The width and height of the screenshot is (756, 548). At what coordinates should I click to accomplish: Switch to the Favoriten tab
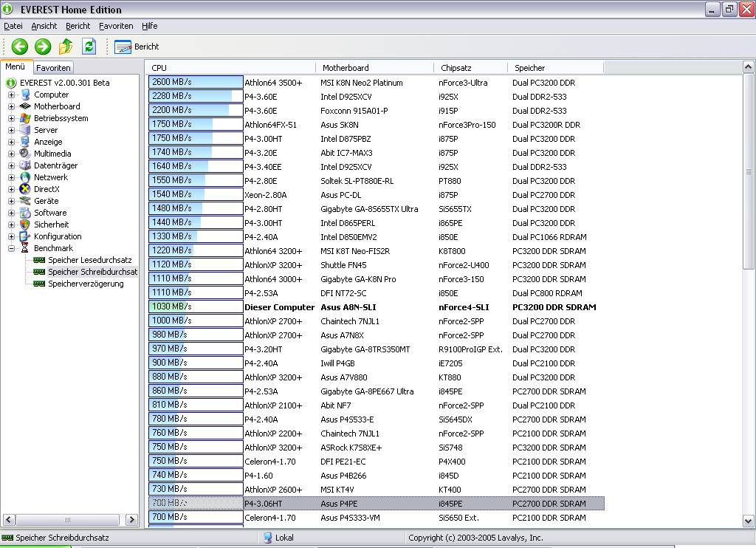point(53,68)
